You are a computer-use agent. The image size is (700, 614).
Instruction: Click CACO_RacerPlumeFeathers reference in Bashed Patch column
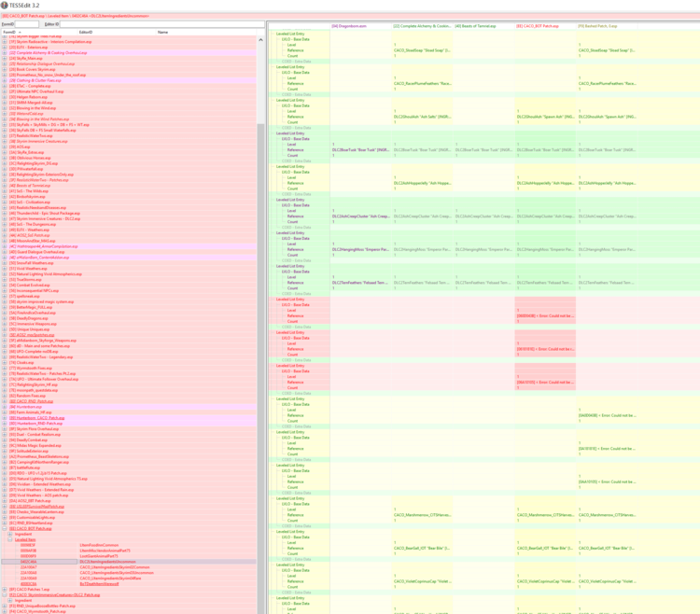[x=608, y=83]
